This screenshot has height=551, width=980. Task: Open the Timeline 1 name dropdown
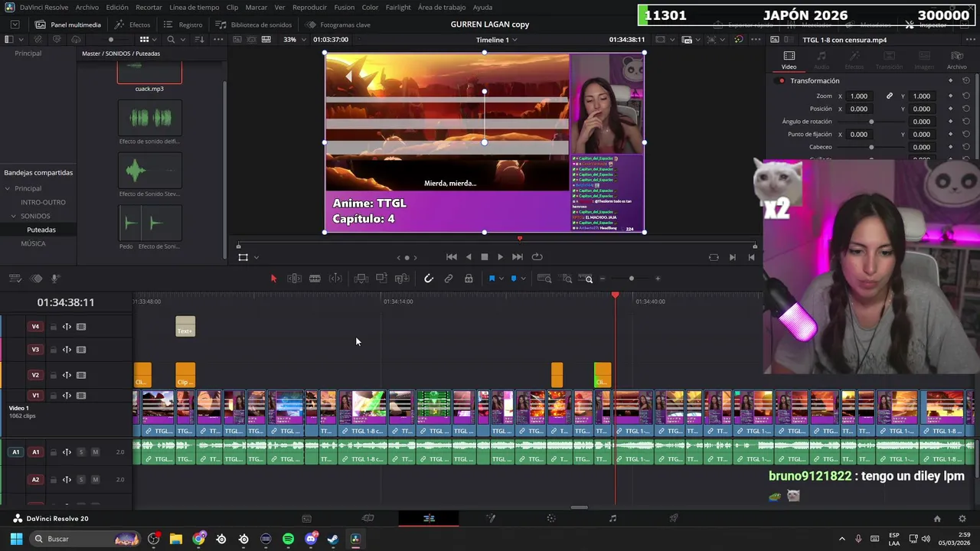coord(496,40)
